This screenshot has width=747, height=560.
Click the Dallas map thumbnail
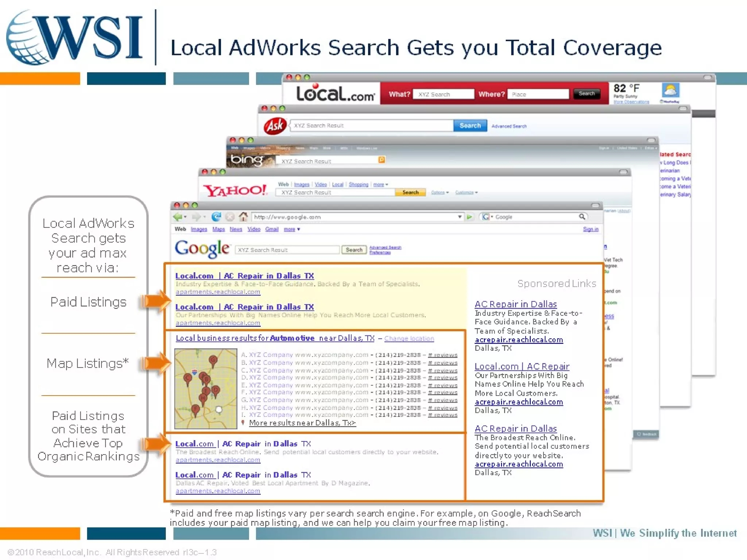point(206,389)
